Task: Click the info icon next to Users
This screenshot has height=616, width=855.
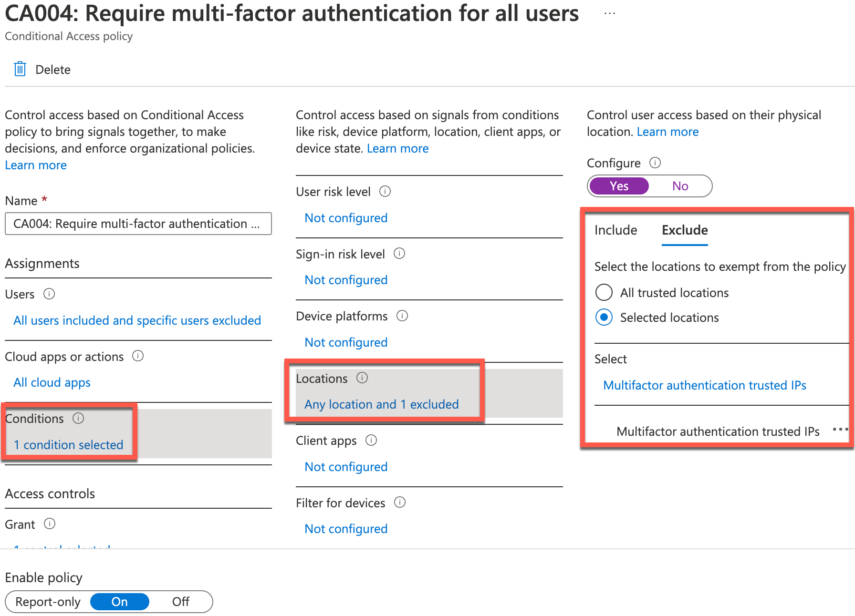Action: (x=49, y=294)
